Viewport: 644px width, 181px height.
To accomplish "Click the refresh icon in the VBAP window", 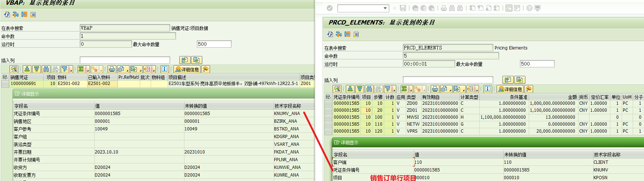I will (7, 15).
